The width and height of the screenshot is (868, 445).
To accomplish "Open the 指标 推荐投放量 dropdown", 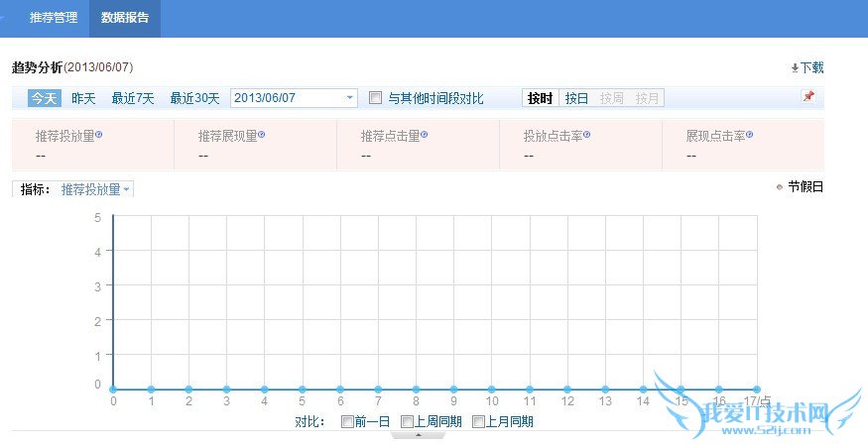I will click(95, 189).
